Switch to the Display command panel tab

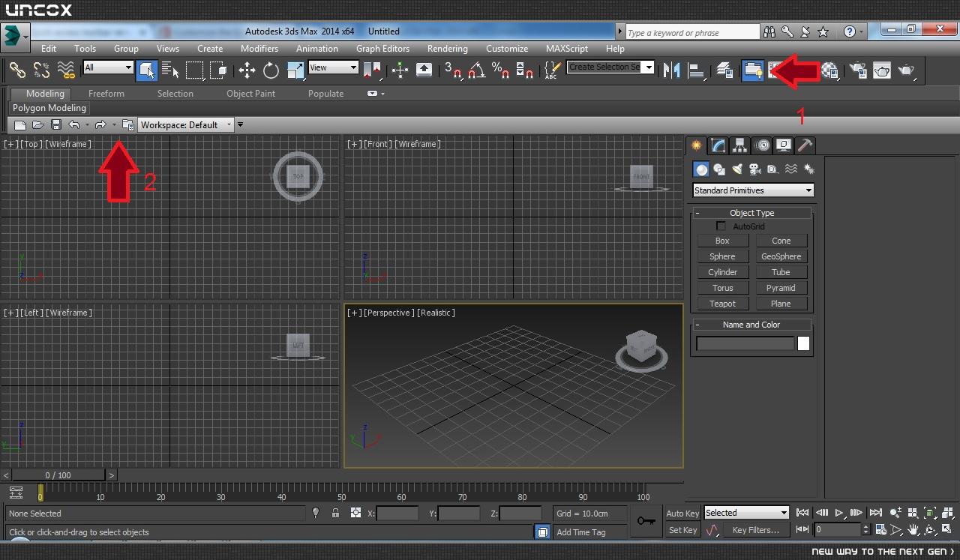[784, 145]
